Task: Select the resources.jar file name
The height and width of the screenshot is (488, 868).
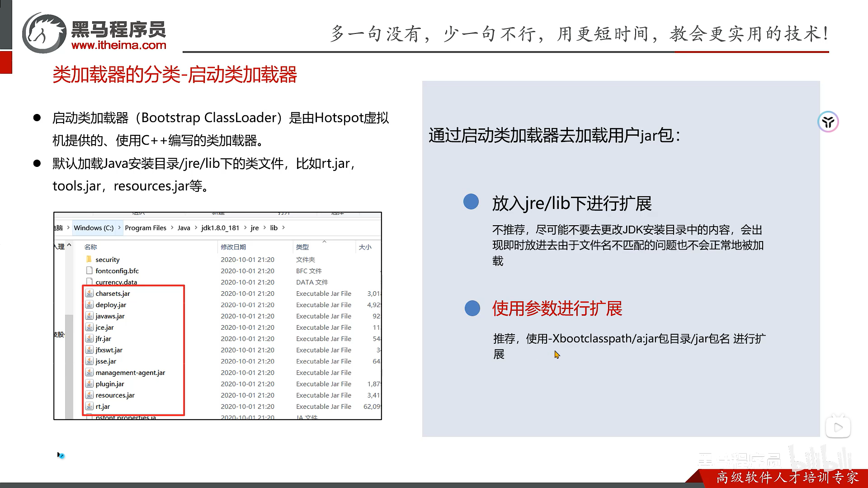Action: coord(115,395)
